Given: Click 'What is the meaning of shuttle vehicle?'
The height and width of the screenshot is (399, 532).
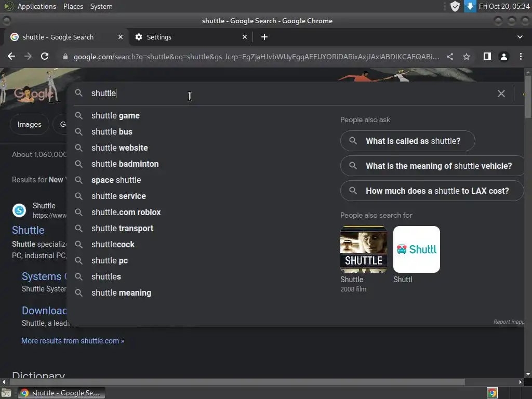Looking at the screenshot, I should 433,166.
